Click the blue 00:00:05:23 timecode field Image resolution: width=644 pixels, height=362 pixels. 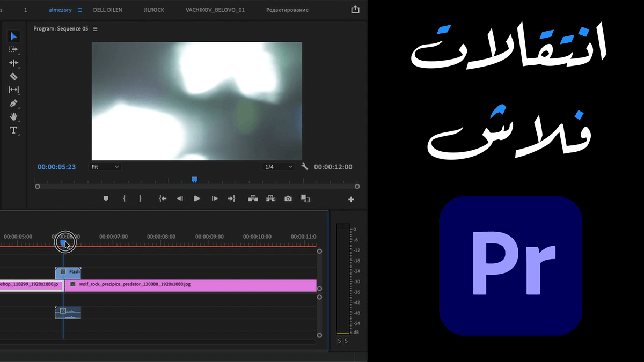coord(56,167)
